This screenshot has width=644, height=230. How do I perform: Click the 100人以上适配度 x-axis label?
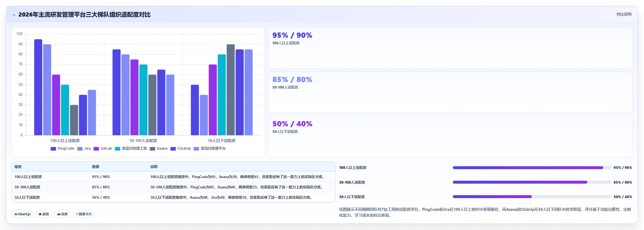(x=65, y=141)
